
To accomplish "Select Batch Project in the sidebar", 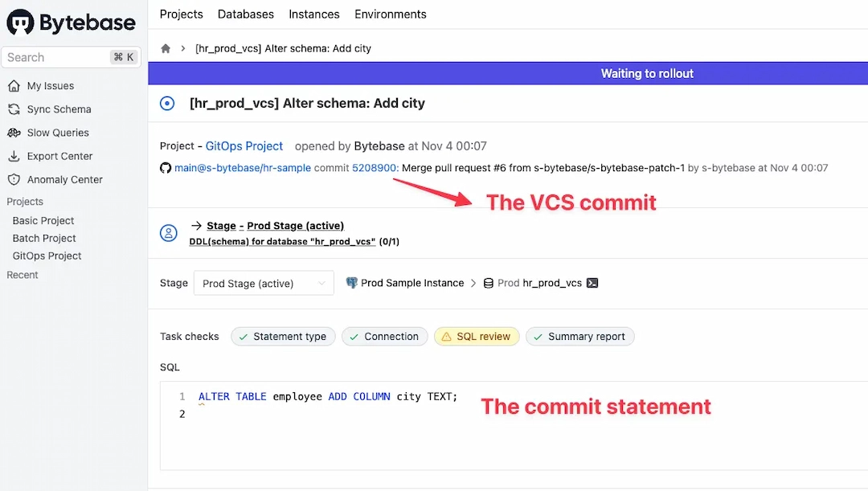I will point(44,238).
